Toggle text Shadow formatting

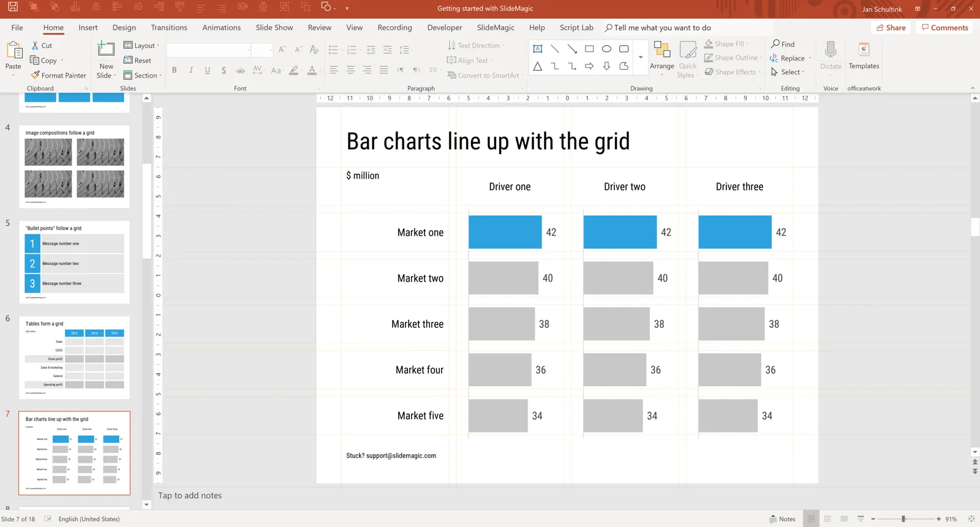pos(224,70)
